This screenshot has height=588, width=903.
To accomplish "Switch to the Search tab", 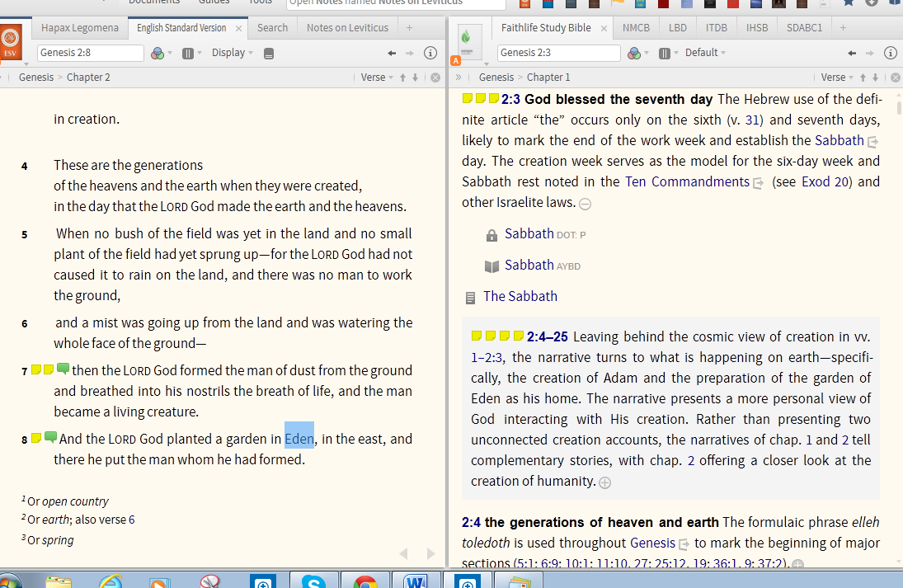I will point(272,28).
